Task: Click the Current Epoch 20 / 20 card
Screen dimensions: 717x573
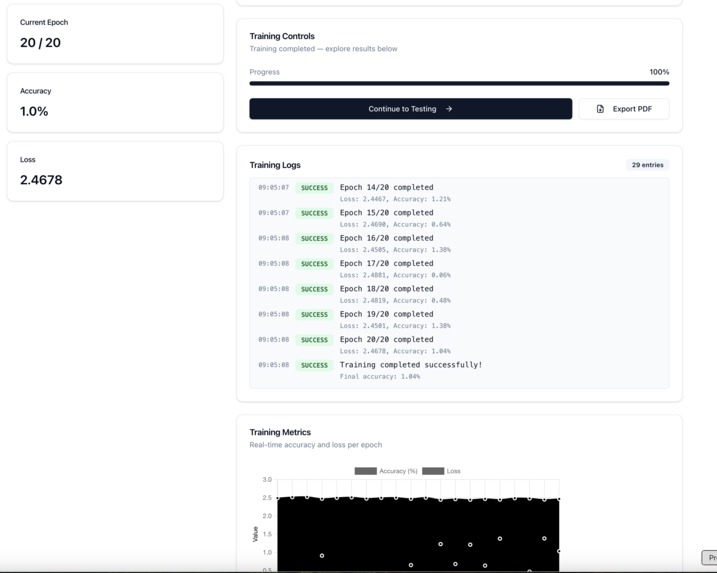Action: 115,34
